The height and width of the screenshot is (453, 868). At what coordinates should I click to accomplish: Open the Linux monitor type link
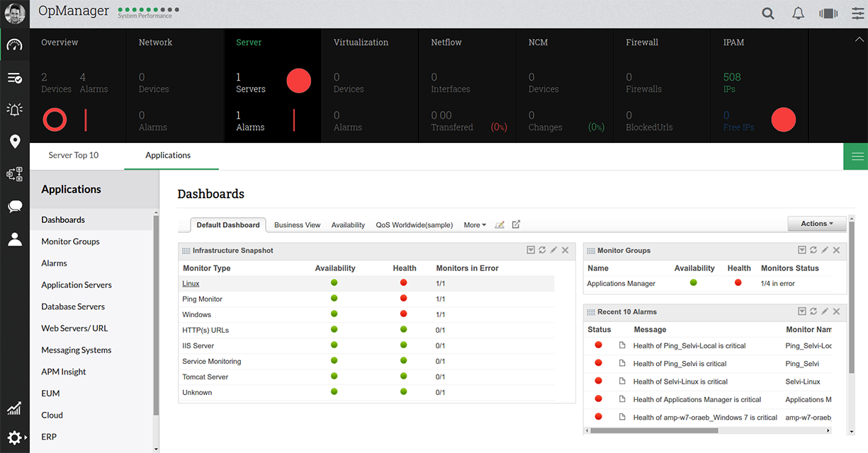pos(191,283)
